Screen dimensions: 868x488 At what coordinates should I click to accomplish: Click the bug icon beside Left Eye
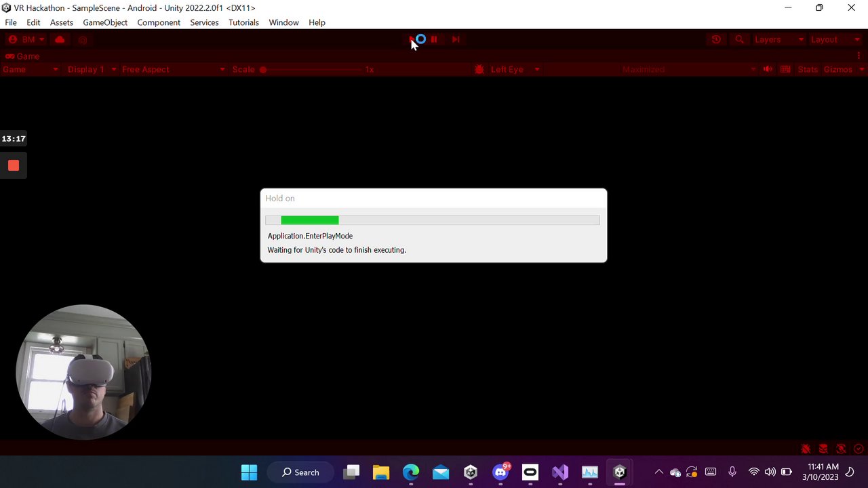coord(479,69)
